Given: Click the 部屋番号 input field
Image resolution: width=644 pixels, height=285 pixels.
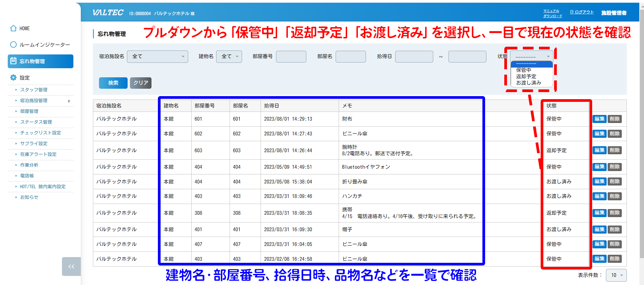Looking at the screenshot, I should [x=291, y=56].
